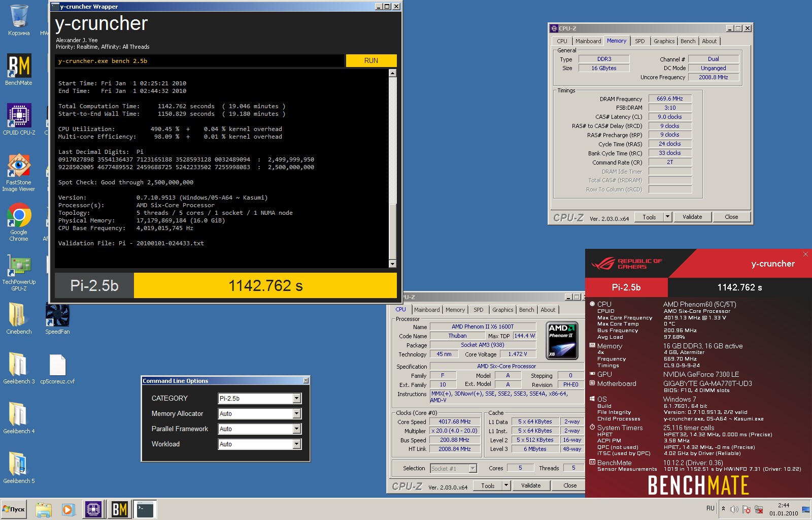Click Validate in the lower CPU-Z window
Image resolution: width=812 pixels, height=520 pixels.
(x=531, y=485)
